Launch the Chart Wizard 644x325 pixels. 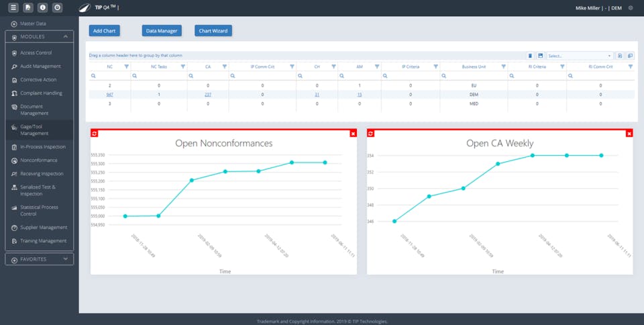(x=213, y=31)
